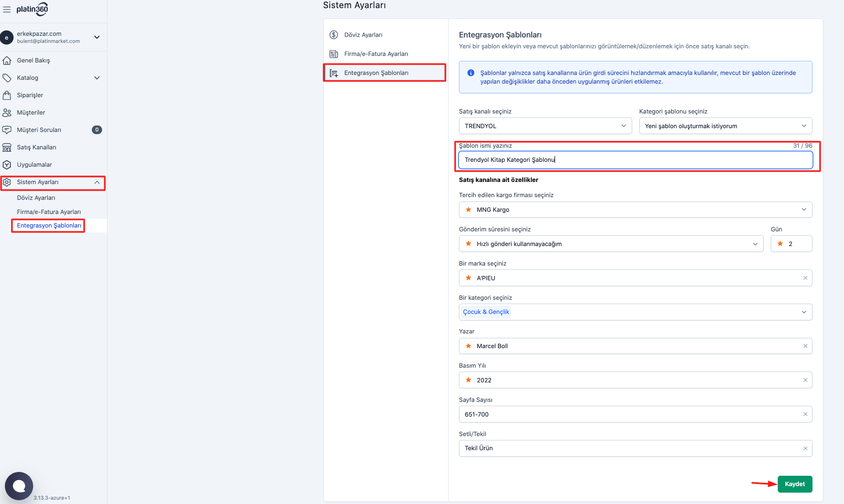
Task: Click the star icon next to 2022
Action: pyautogui.click(x=469, y=380)
